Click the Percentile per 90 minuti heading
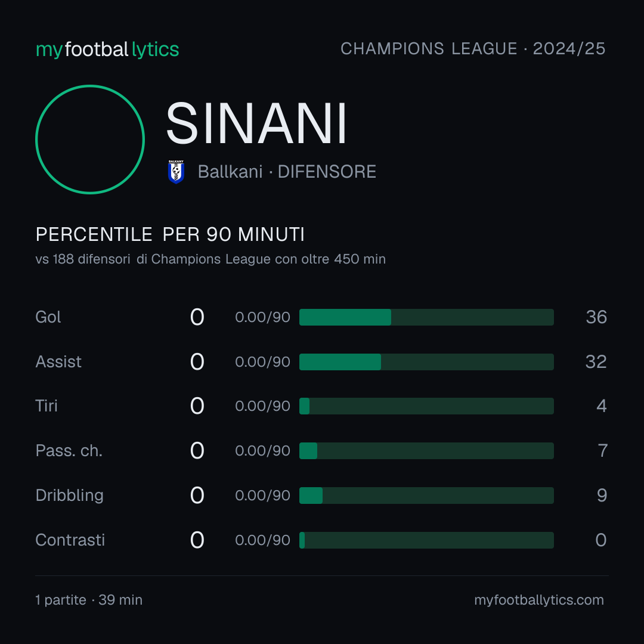This screenshot has width=644, height=644. coord(170,234)
